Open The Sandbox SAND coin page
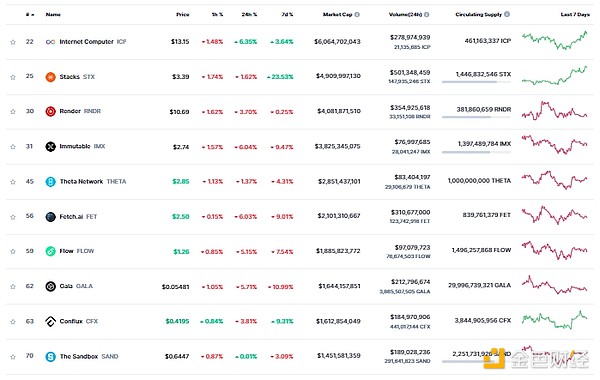Screen dimensions: 600x380 click(x=89, y=357)
